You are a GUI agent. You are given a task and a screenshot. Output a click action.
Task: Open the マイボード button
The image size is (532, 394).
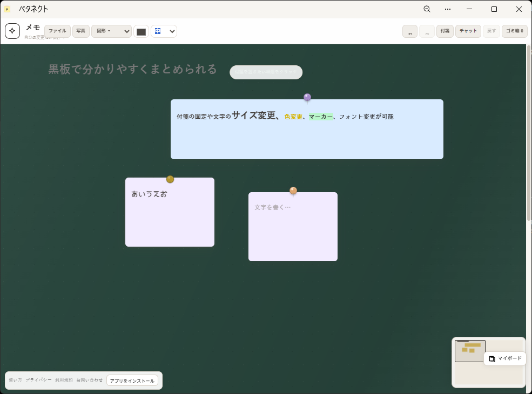[x=505, y=358]
